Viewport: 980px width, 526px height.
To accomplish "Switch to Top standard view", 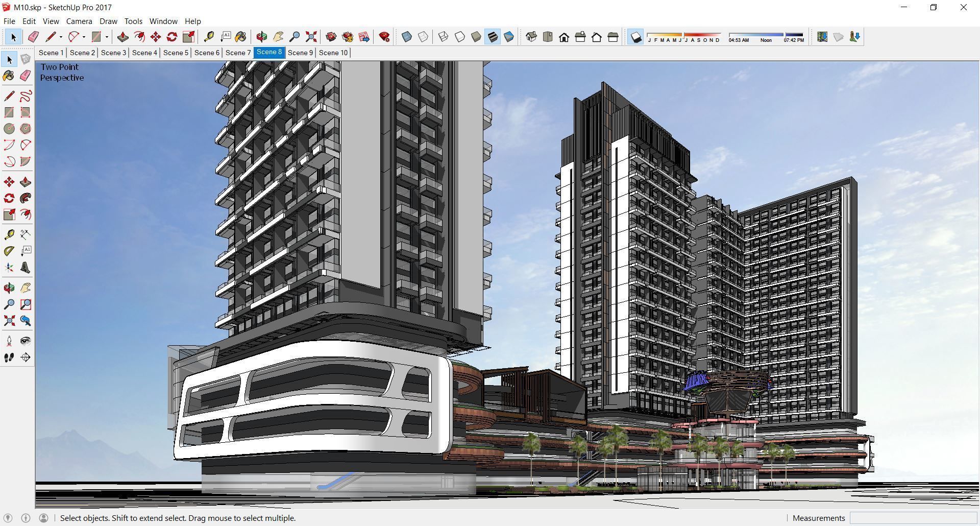I will pyautogui.click(x=548, y=37).
